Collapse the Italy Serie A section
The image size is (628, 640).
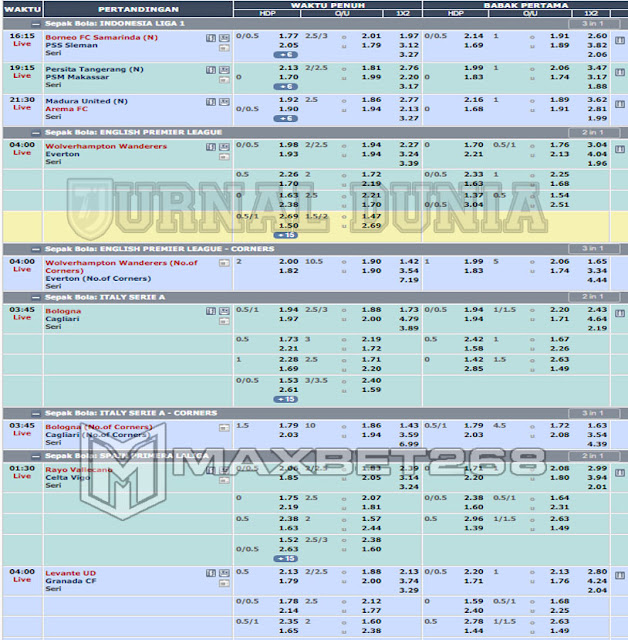(37, 297)
